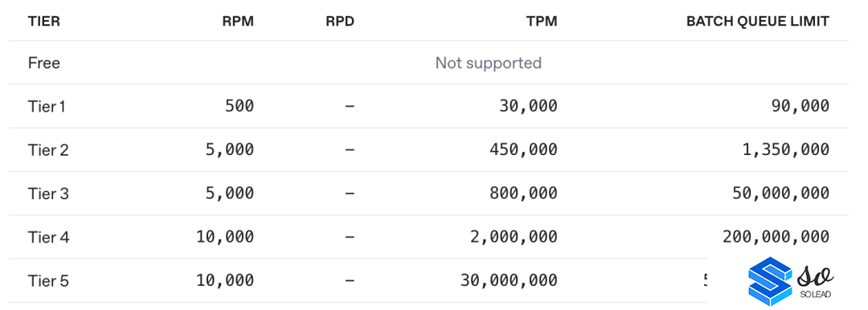Image resolution: width=868 pixels, height=310 pixels.
Task: Click the TPM column header
Action: (x=542, y=22)
